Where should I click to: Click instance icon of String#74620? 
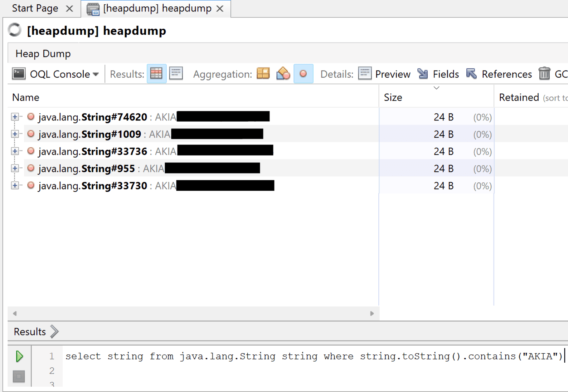[31, 117]
